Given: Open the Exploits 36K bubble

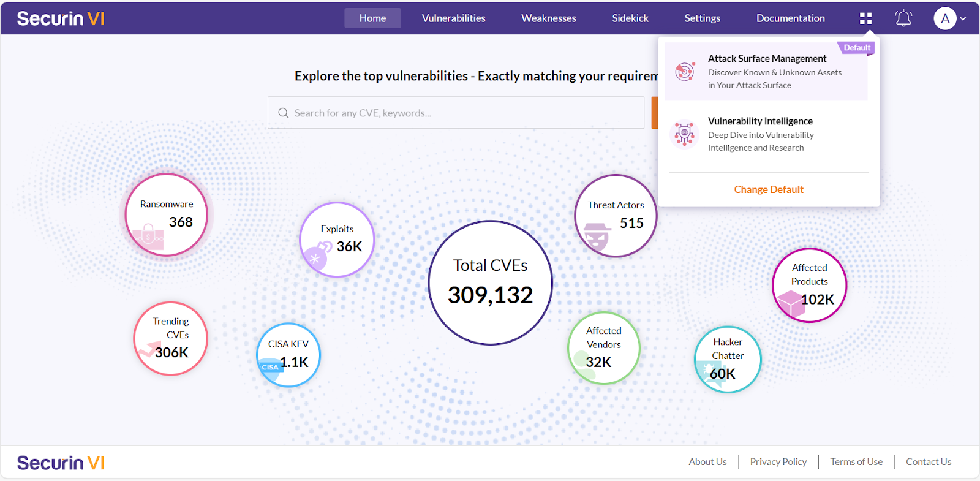Looking at the screenshot, I should tap(337, 240).
